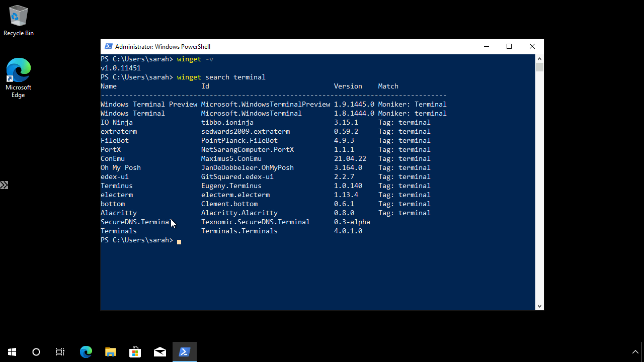The height and width of the screenshot is (362, 644).
Task: Place the cursor at the PS prompt
Action: [x=179, y=240]
